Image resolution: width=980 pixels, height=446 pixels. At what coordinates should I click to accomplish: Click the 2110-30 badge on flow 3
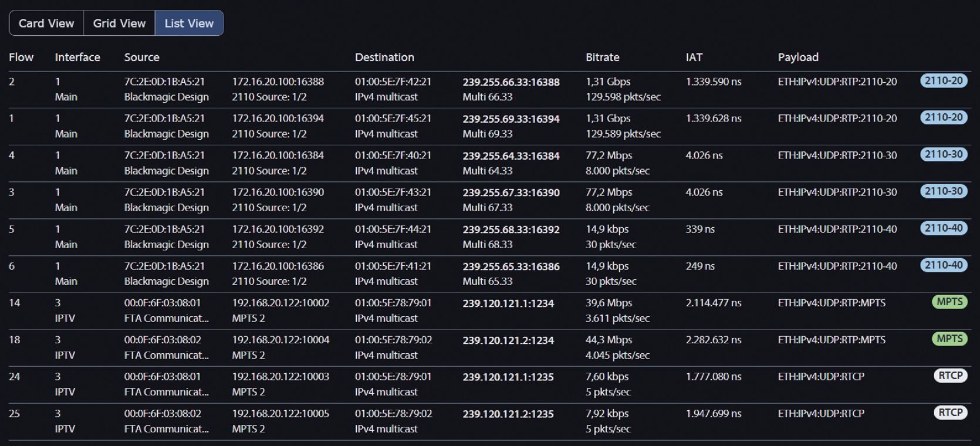[x=943, y=191]
